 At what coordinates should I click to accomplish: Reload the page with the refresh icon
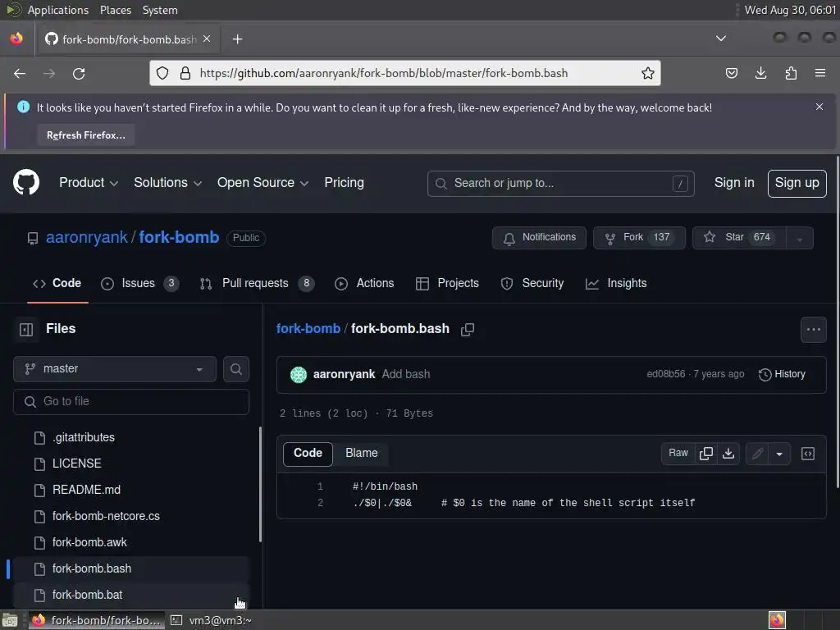coord(79,73)
